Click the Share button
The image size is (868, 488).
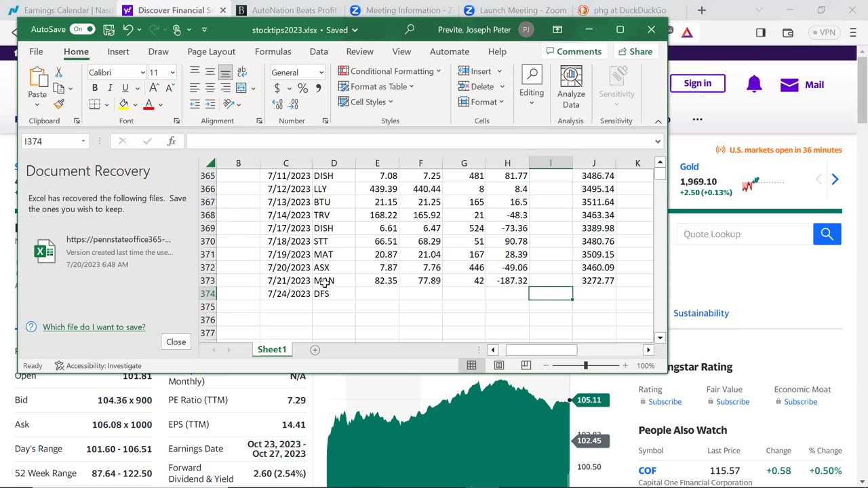(x=635, y=52)
